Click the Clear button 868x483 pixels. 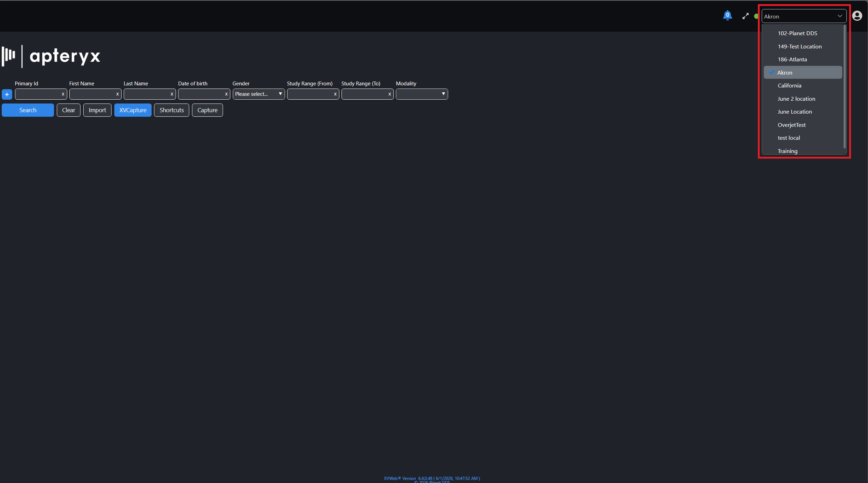[x=69, y=110]
